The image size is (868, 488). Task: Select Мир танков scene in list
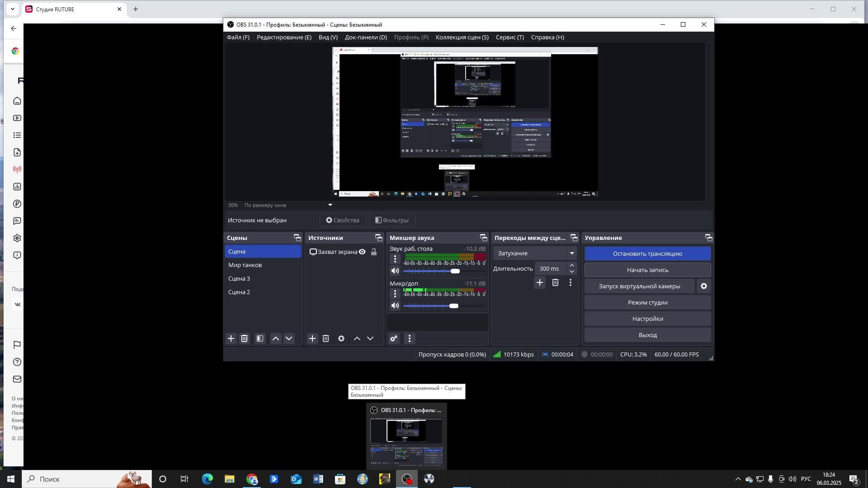click(x=245, y=265)
